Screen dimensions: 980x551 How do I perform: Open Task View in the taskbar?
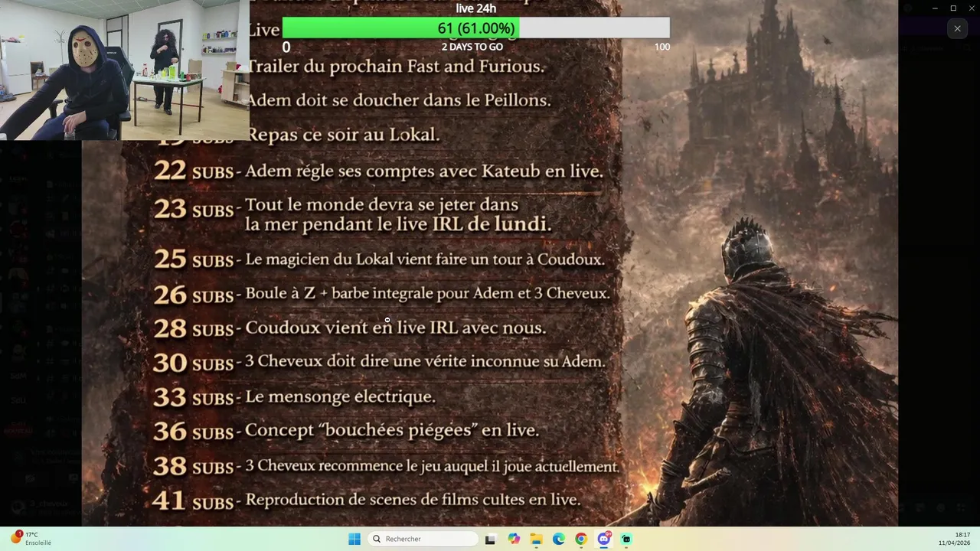pos(490,539)
